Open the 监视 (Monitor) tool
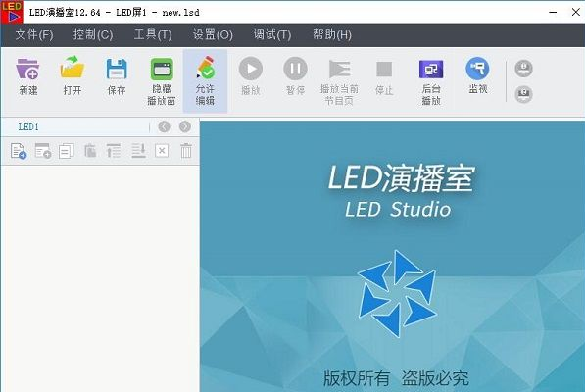Screen dimensions: 585x392 (478, 75)
